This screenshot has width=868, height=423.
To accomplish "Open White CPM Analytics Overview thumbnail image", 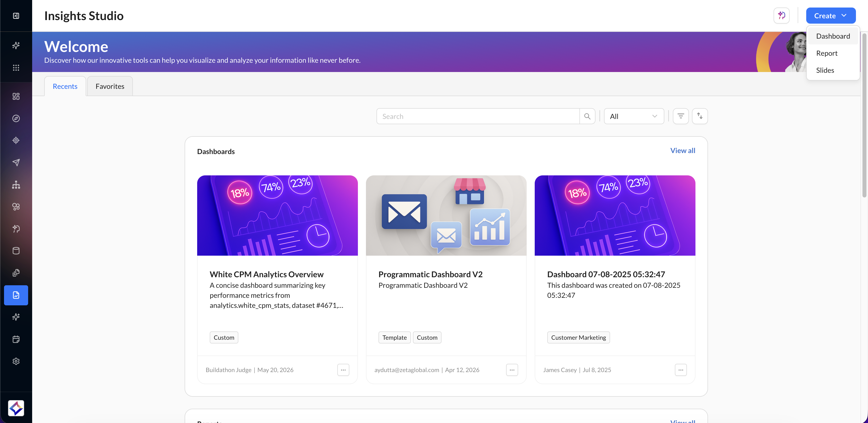I will [277, 215].
